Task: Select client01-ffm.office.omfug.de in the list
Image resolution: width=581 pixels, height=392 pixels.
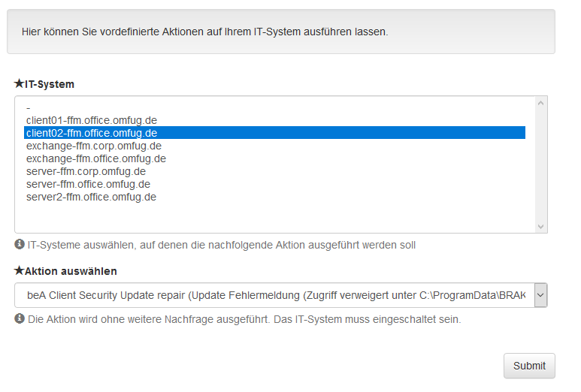Action: pos(274,120)
